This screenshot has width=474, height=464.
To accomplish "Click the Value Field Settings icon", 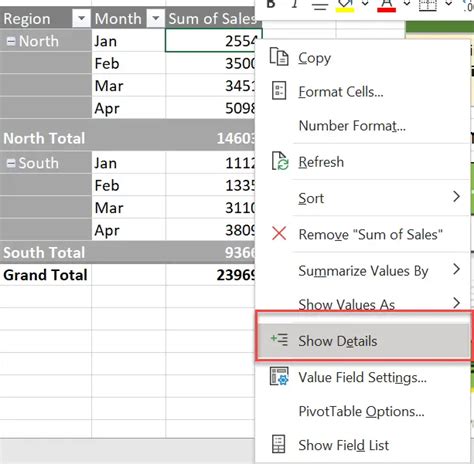I will (279, 376).
